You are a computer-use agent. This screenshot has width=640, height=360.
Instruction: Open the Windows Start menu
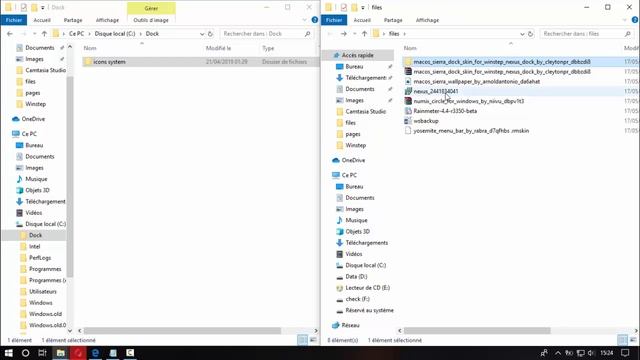click(9, 353)
